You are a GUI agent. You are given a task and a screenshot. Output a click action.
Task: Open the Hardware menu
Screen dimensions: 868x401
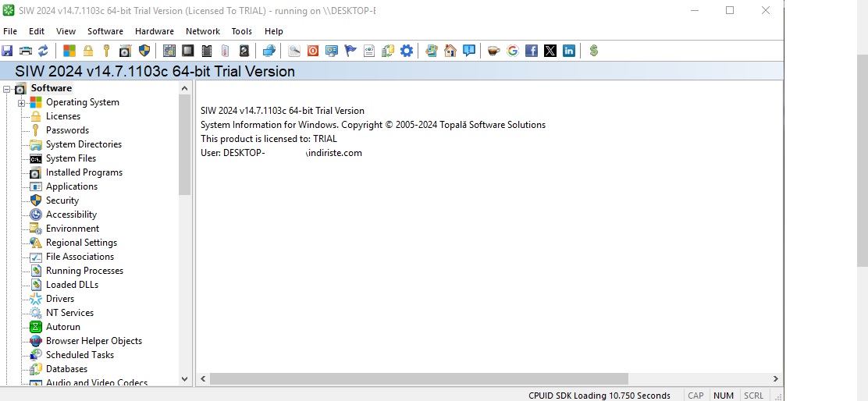(155, 31)
